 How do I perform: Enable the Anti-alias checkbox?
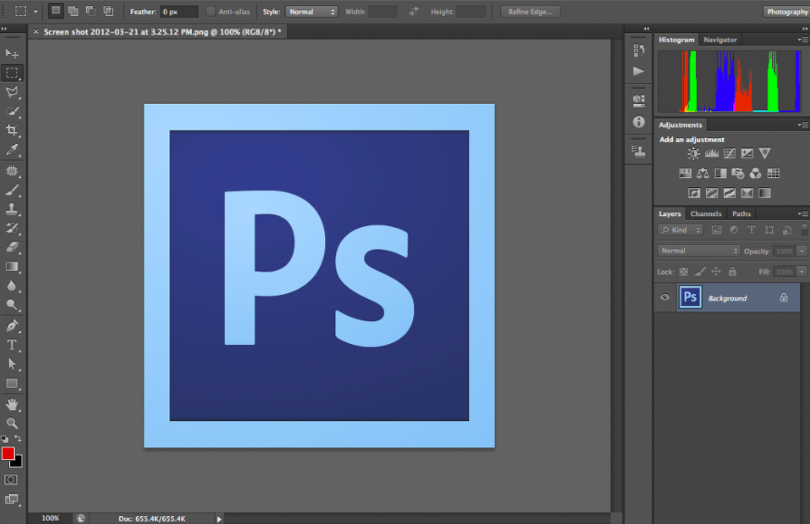click(210, 11)
